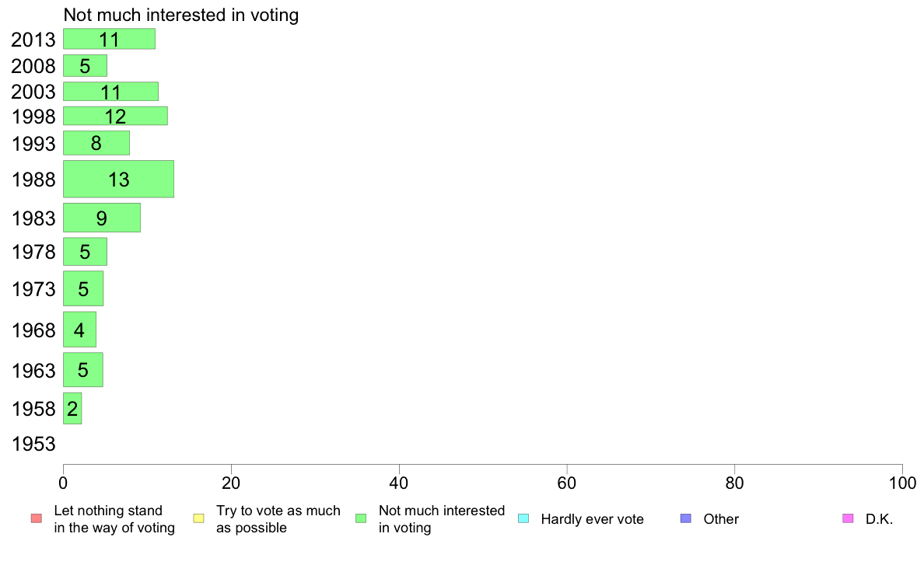Image resolution: width=924 pixels, height=572 pixels.
Task: Click the yellow 'Try to vote' legend swatch
Action: click(x=198, y=518)
